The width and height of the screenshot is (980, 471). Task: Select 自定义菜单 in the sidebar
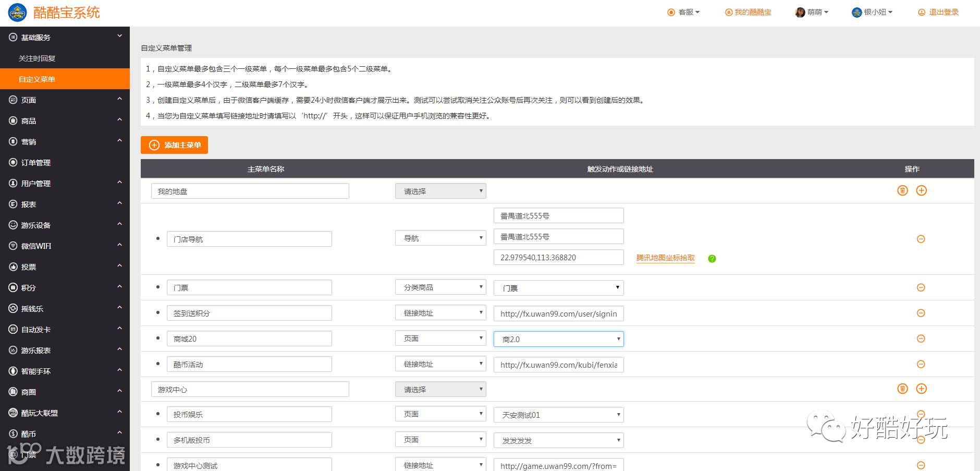pyautogui.click(x=65, y=79)
